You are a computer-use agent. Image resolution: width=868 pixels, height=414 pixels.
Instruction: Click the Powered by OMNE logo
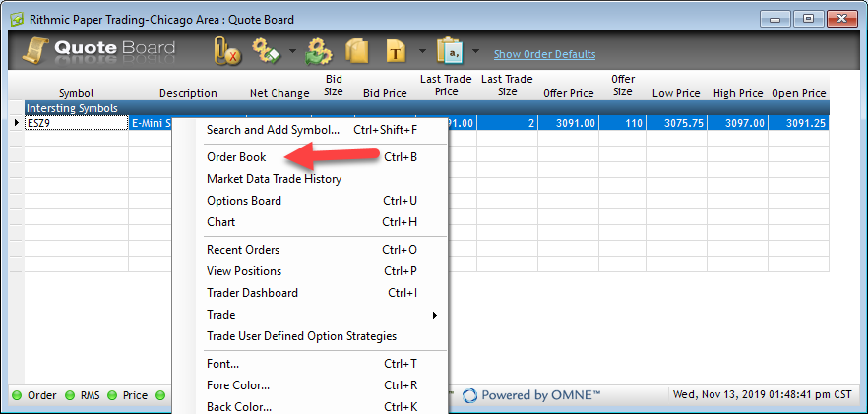point(531,395)
